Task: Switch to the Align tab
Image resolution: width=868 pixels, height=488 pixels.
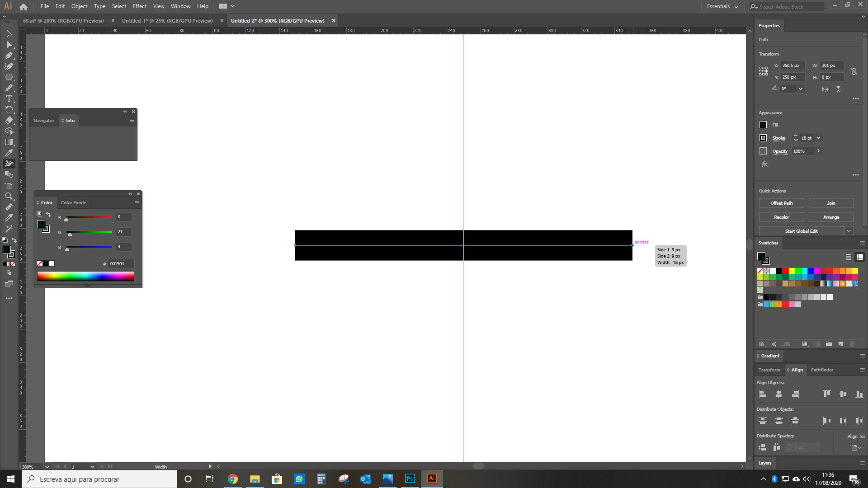Action: point(797,370)
